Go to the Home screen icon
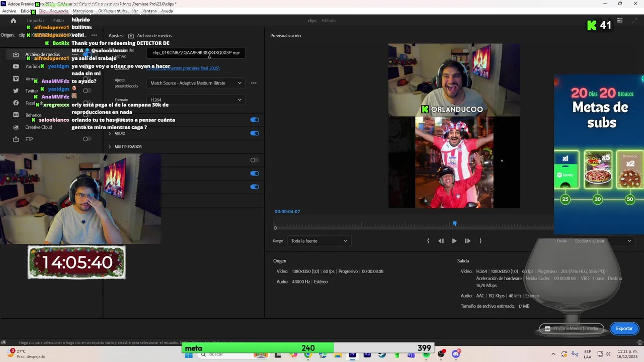Viewport: 644px width, 362px height. click(13, 21)
